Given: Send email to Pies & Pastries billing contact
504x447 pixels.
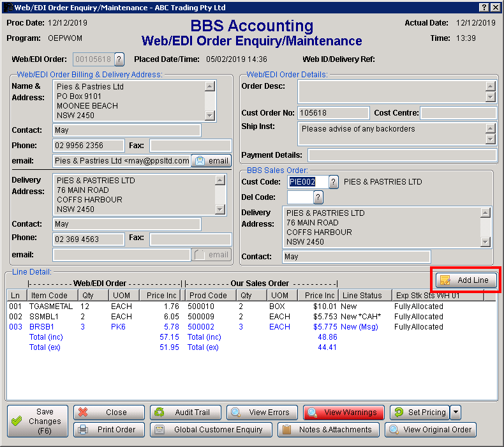Looking at the screenshot, I should tap(211, 161).
